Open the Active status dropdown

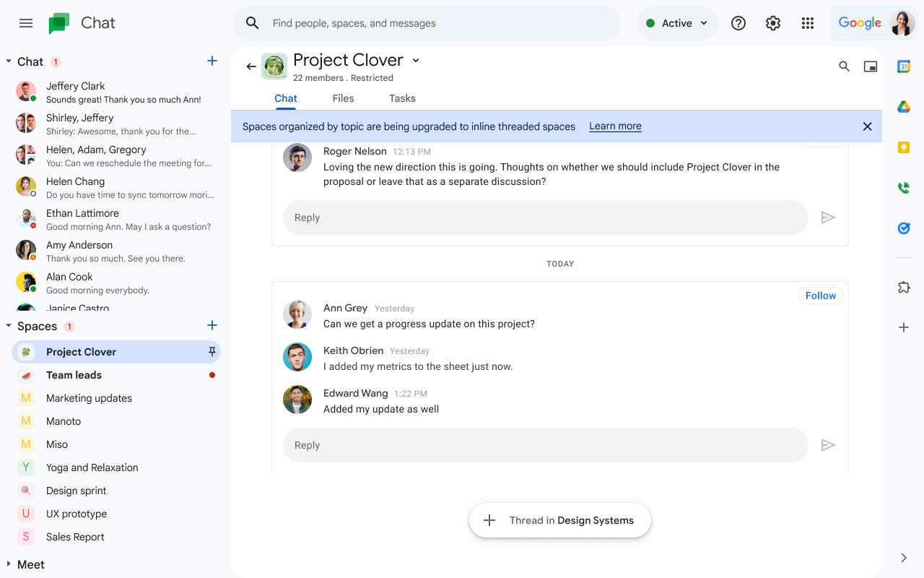(676, 23)
